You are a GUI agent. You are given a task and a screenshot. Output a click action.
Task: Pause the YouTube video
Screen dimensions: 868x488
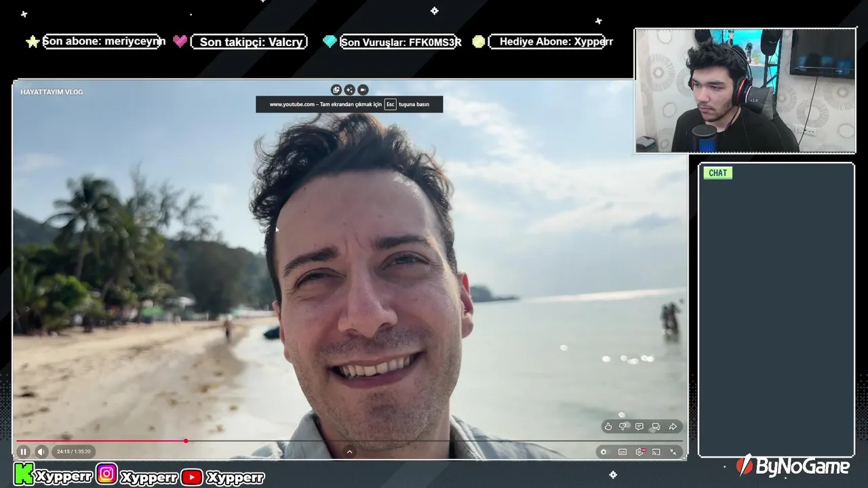(23, 451)
